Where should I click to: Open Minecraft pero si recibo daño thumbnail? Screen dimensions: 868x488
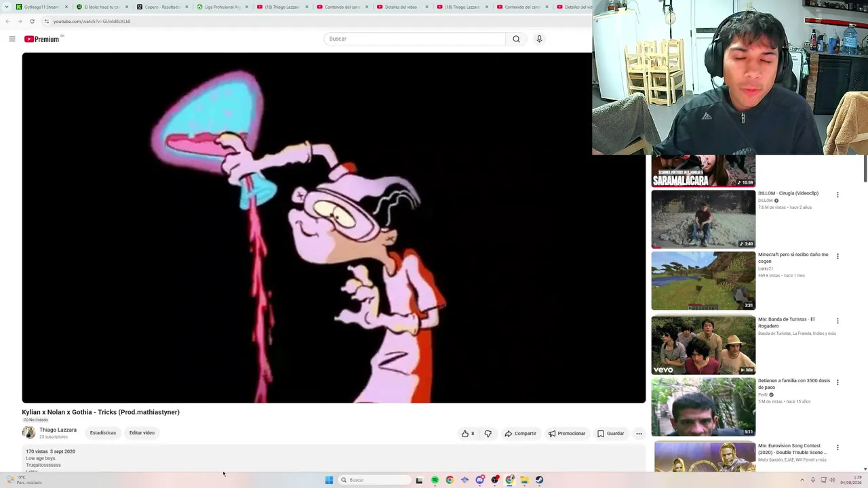click(703, 281)
